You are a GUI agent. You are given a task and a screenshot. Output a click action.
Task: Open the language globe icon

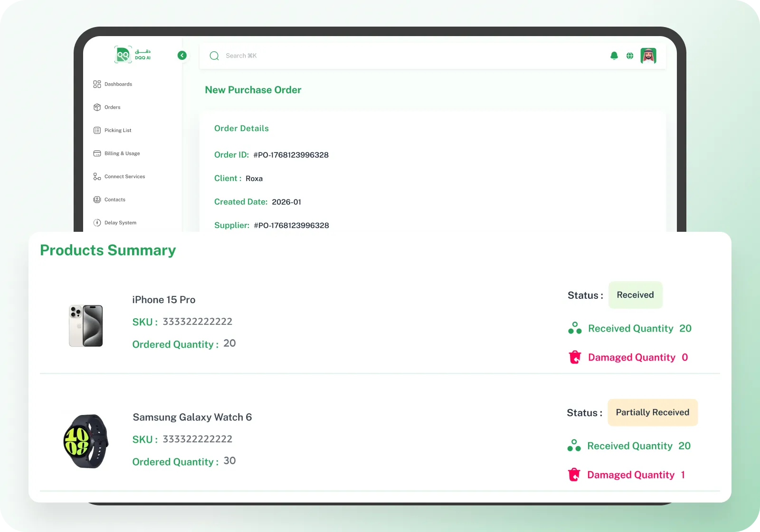630,56
